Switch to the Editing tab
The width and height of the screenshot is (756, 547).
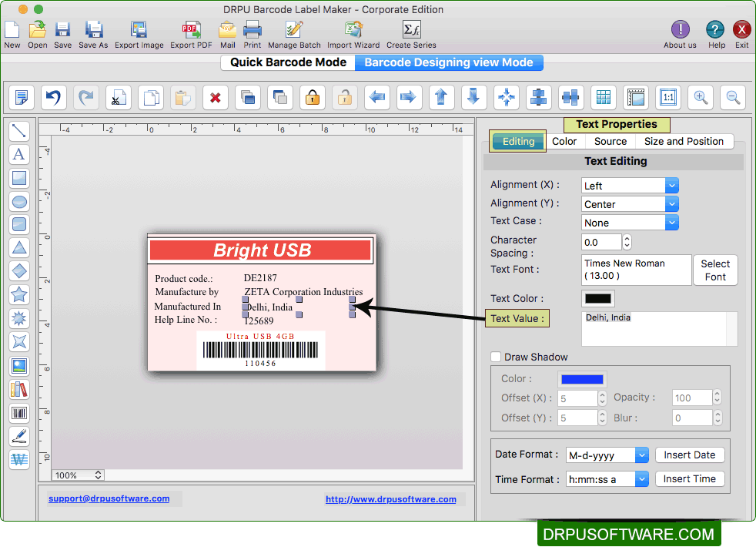tap(518, 141)
